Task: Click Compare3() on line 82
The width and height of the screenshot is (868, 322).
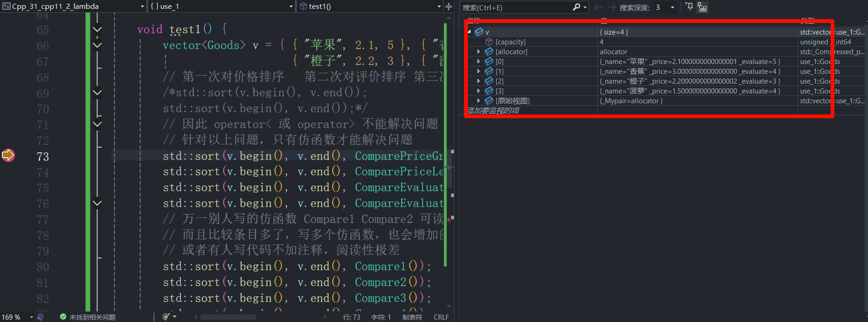Action: (x=389, y=298)
